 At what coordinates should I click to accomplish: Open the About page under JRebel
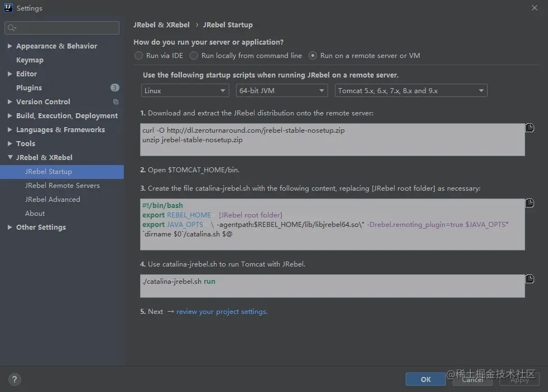(x=35, y=213)
